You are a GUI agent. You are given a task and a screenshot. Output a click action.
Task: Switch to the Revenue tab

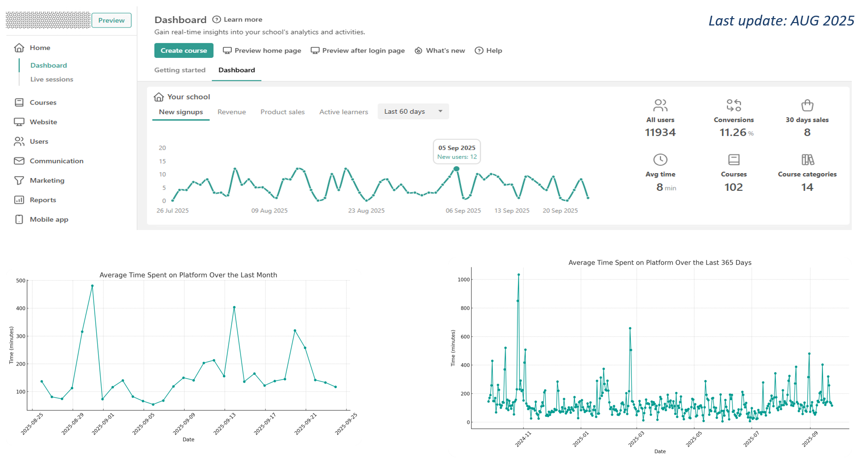[x=232, y=112]
